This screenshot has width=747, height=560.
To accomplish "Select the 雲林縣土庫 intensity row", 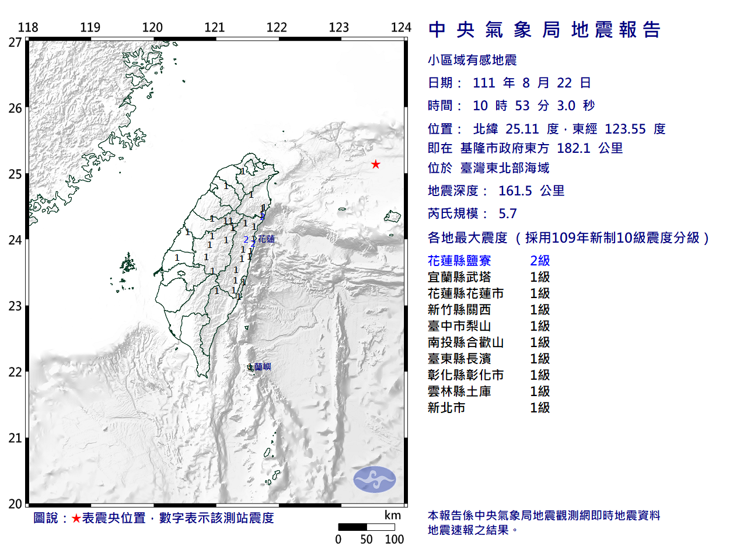I will coord(489,391).
